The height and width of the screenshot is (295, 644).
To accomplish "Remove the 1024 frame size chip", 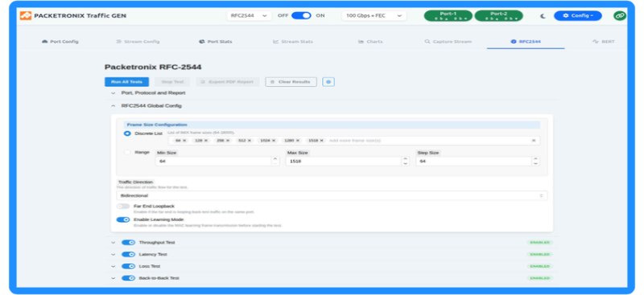I will click(274, 141).
